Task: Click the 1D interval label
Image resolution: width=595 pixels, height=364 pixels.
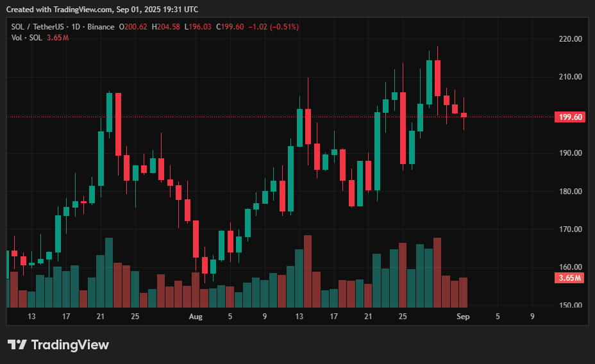Action: click(x=76, y=27)
